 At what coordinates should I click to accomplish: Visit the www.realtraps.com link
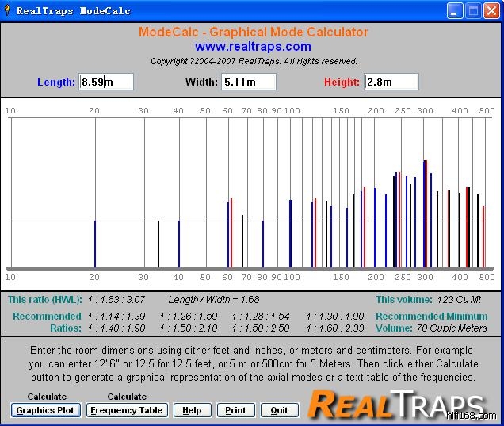tap(253, 47)
